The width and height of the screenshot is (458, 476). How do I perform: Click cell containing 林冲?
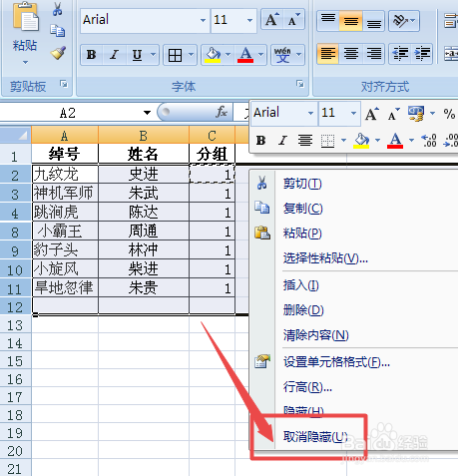point(144,250)
